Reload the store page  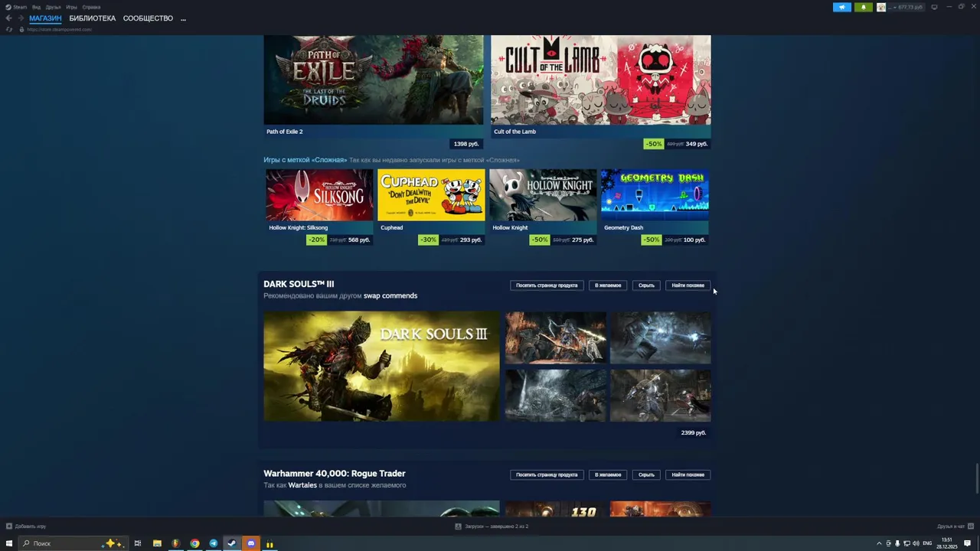point(9,29)
